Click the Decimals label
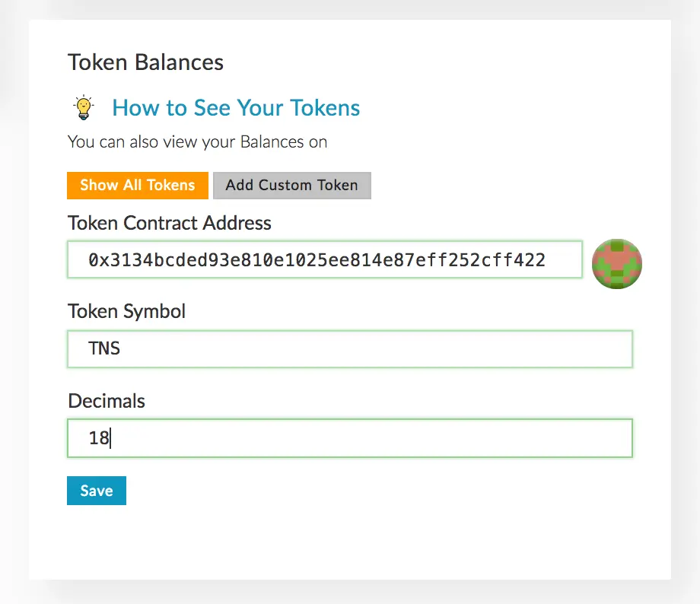The width and height of the screenshot is (700, 604). (x=107, y=401)
